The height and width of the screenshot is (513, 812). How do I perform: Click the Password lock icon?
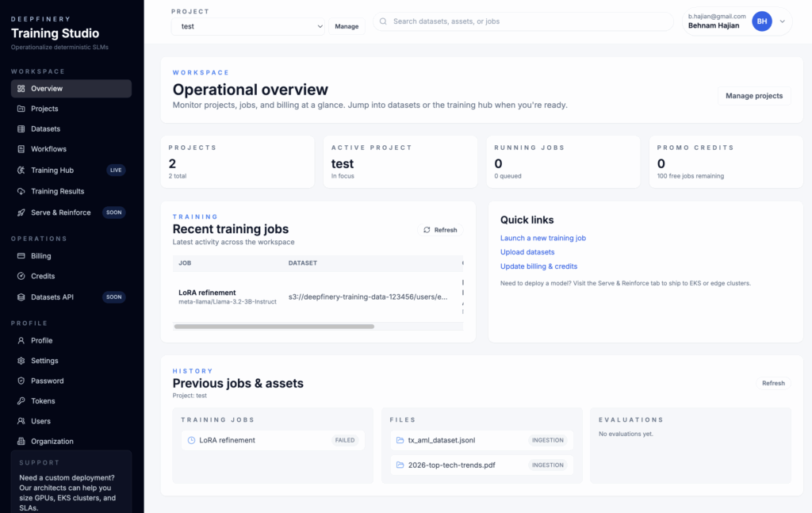pyautogui.click(x=21, y=381)
